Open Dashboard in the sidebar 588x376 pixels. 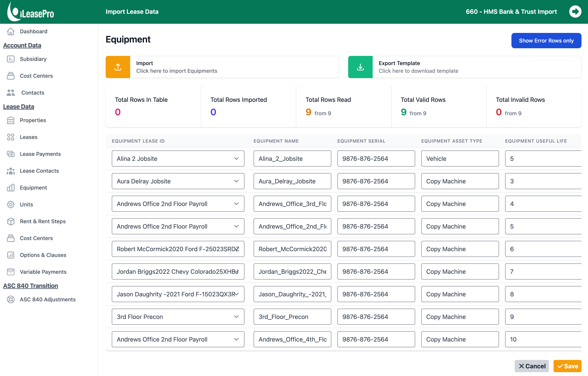coord(33,31)
